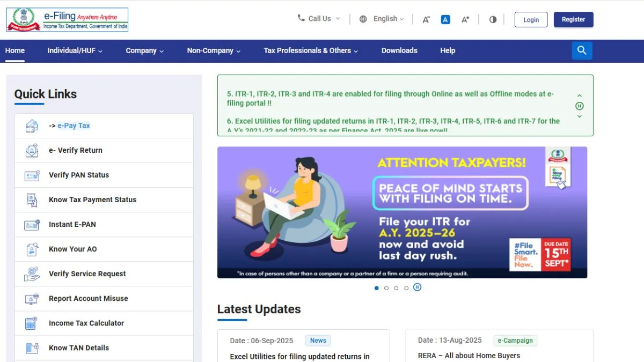Pause the banner carousel autoplay
The height and width of the screenshot is (362, 644).
(x=418, y=287)
